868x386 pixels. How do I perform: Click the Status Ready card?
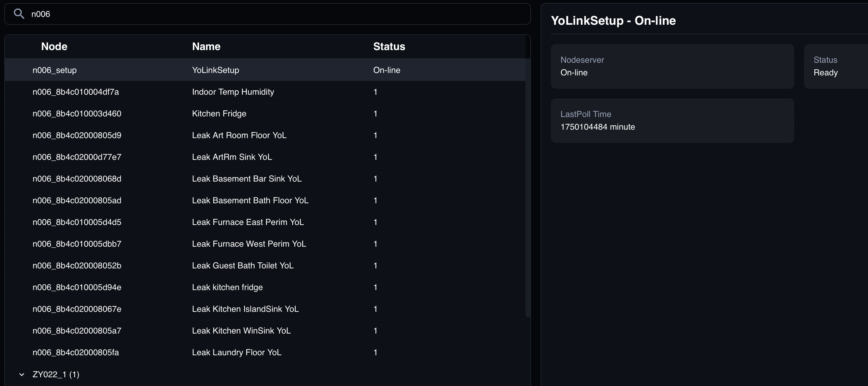[836, 66]
